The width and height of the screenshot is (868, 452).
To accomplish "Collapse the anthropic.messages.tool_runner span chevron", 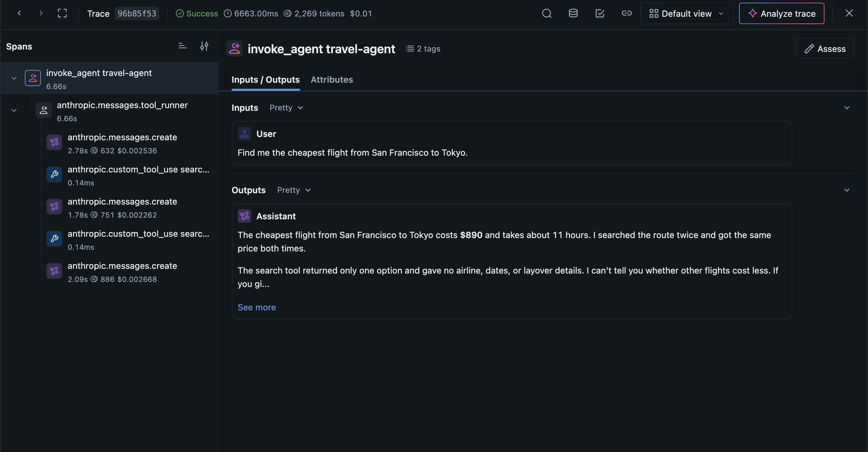I will click(x=14, y=110).
